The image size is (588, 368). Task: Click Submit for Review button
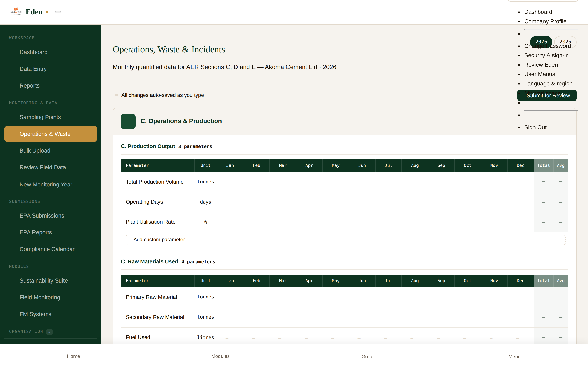[547, 95]
